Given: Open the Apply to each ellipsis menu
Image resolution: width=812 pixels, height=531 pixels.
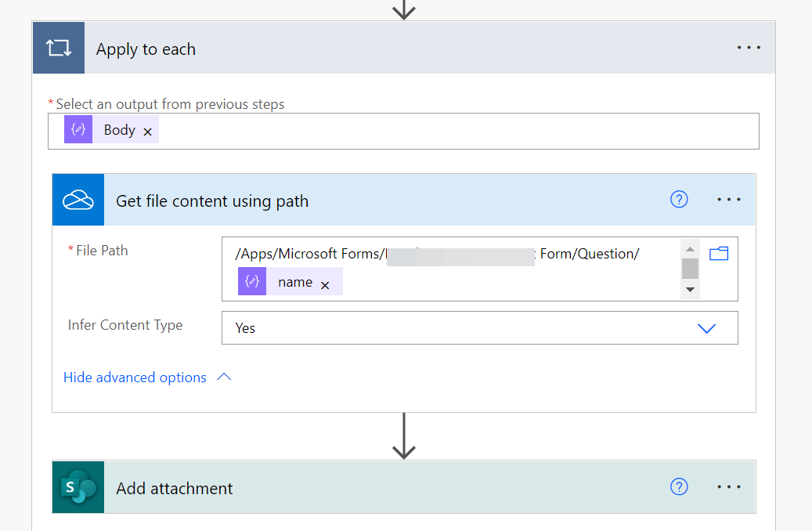Looking at the screenshot, I should 749,48.
